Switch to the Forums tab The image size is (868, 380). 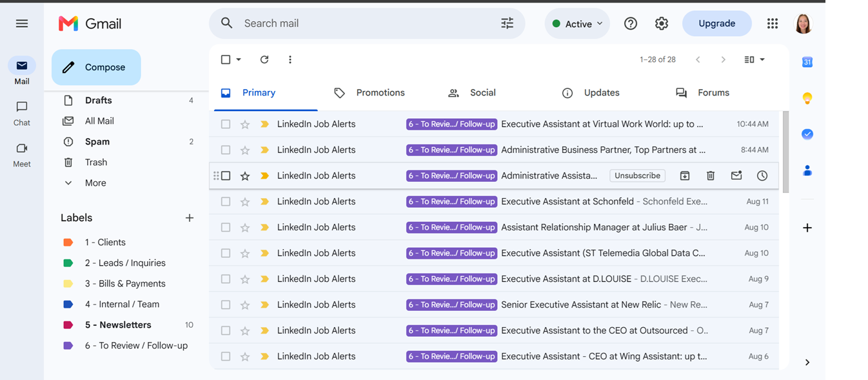702,93
